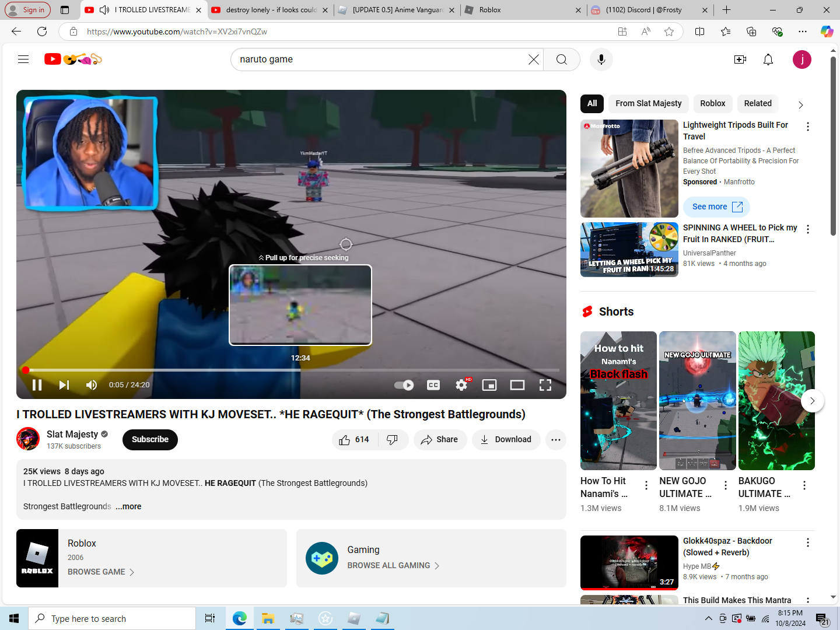Toggle the autoplay switch
The width and height of the screenshot is (840, 630).
pyautogui.click(x=404, y=385)
